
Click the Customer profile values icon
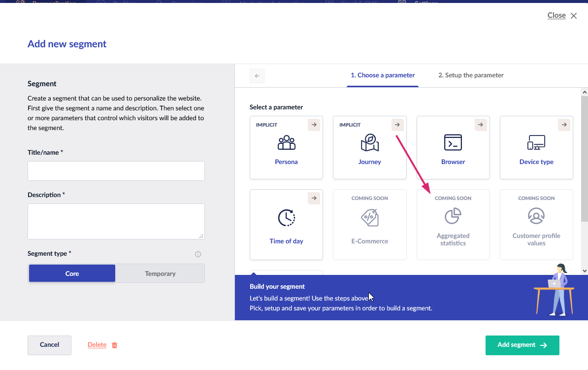[x=536, y=216]
